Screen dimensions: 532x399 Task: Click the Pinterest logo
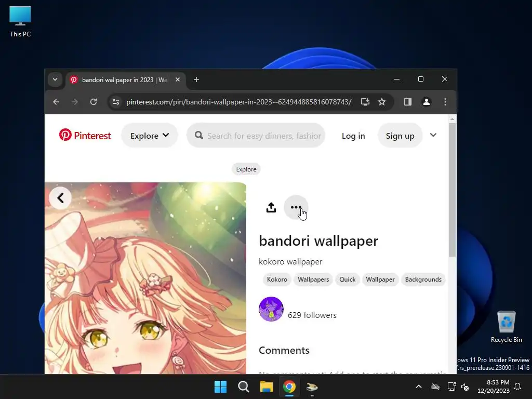click(x=85, y=136)
